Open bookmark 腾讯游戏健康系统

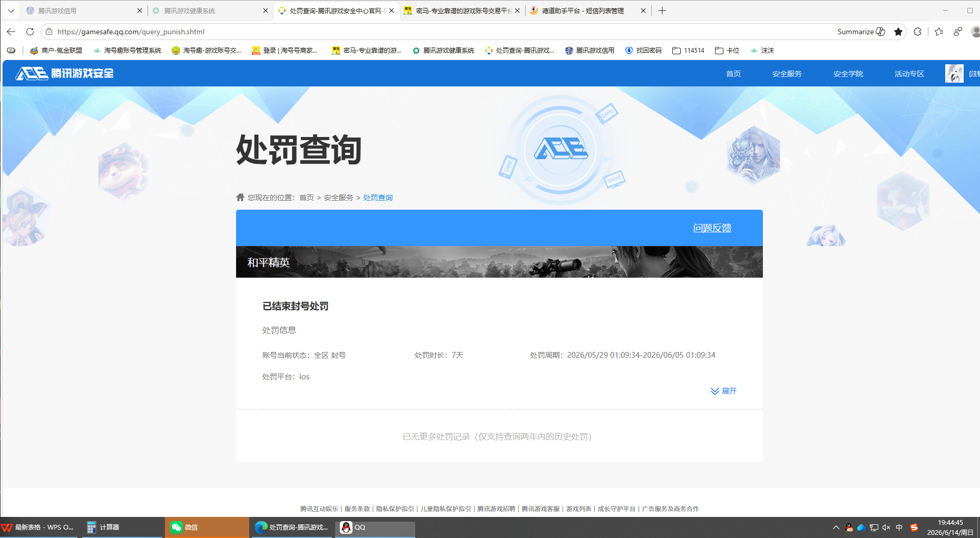443,51
